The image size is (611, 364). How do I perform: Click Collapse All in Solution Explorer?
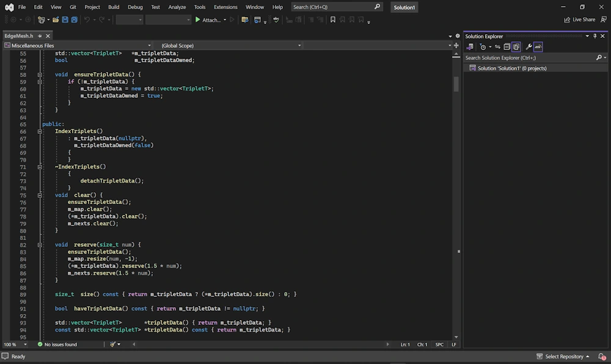click(x=507, y=46)
